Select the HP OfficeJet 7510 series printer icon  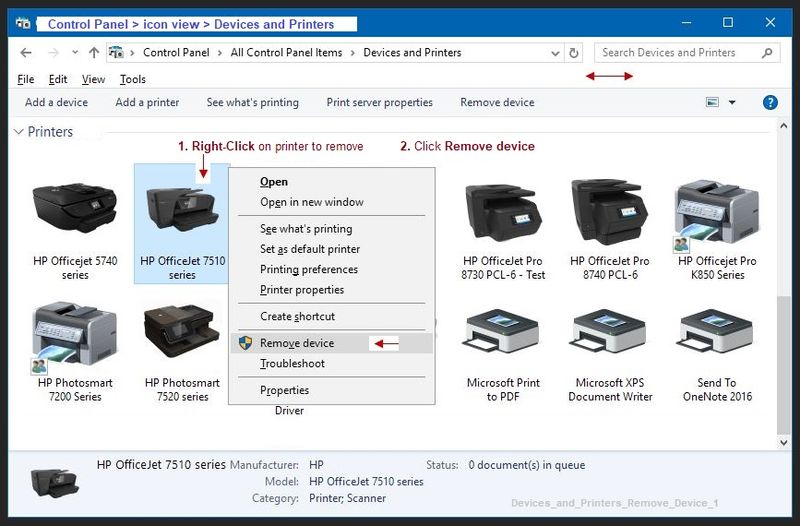tap(182, 210)
